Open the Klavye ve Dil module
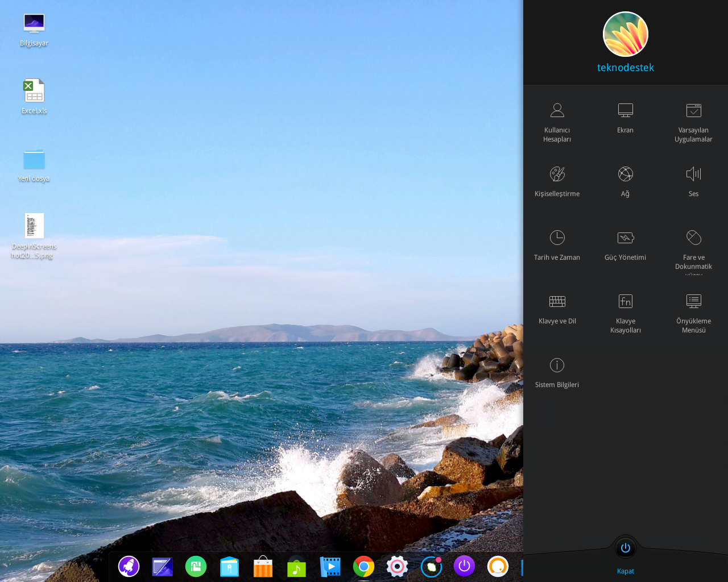This screenshot has height=582, width=728. (557, 307)
